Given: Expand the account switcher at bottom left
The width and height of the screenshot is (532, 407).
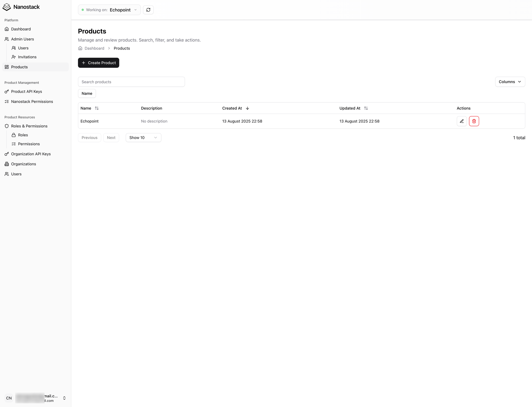Looking at the screenshot, I should coord(64,398).
